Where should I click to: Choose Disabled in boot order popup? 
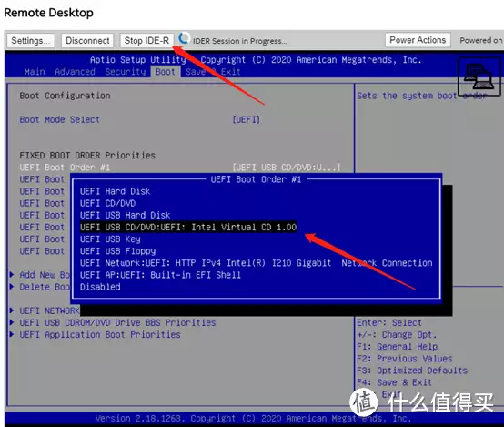(x=100, y=287)
